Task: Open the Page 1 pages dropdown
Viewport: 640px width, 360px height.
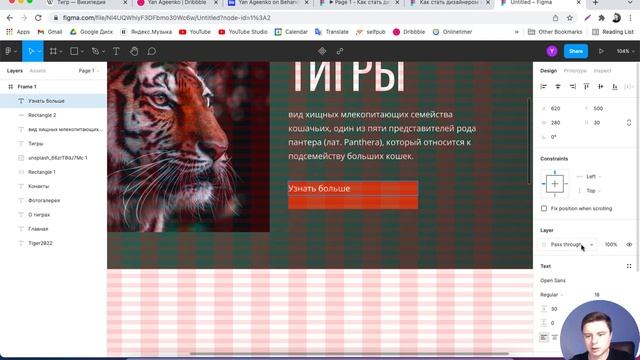Action: pyautogui.click(x=89, y=71)
